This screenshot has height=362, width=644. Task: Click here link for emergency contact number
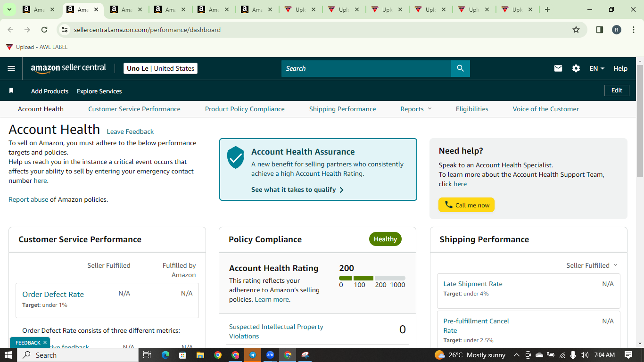pyautogui.click(x=40, y=181)
